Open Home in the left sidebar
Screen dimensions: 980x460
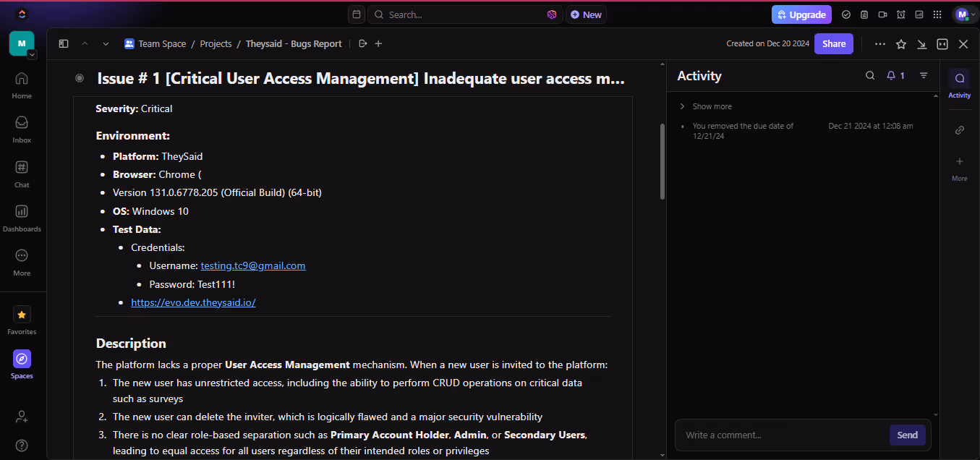coord(22,85)
